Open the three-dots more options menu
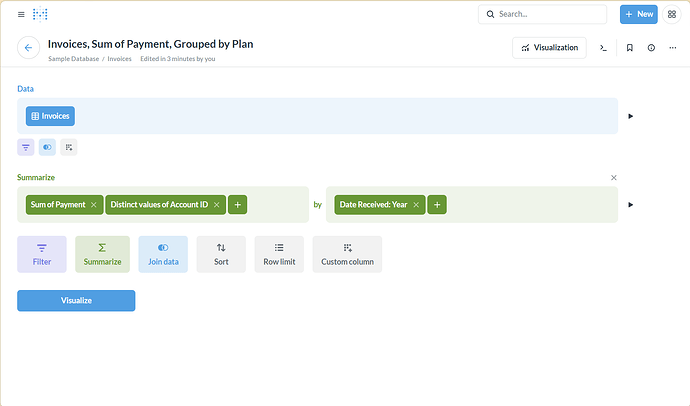Screen dimensions: 690x406 tap(672, 48)
